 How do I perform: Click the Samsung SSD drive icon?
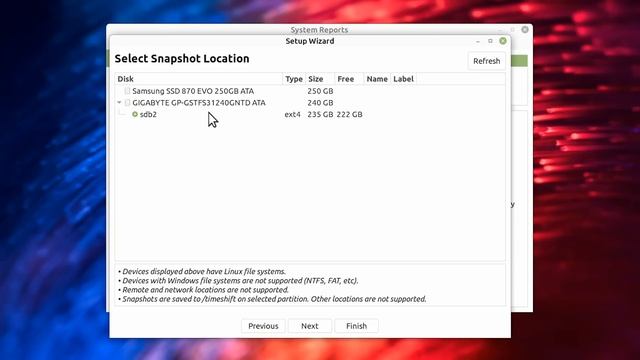127,91
